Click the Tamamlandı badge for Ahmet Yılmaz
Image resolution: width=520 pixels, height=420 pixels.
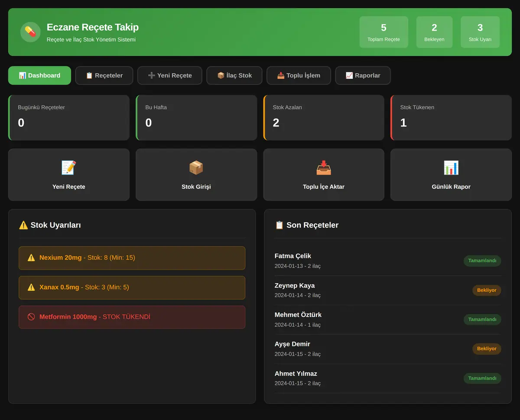coord(482,378)
